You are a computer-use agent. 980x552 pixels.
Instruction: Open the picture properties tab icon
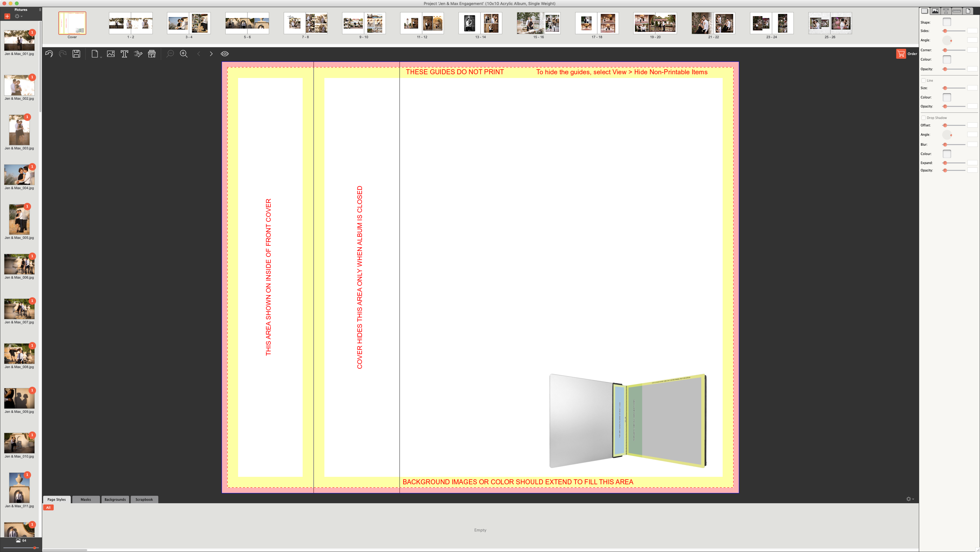point(935,11)
